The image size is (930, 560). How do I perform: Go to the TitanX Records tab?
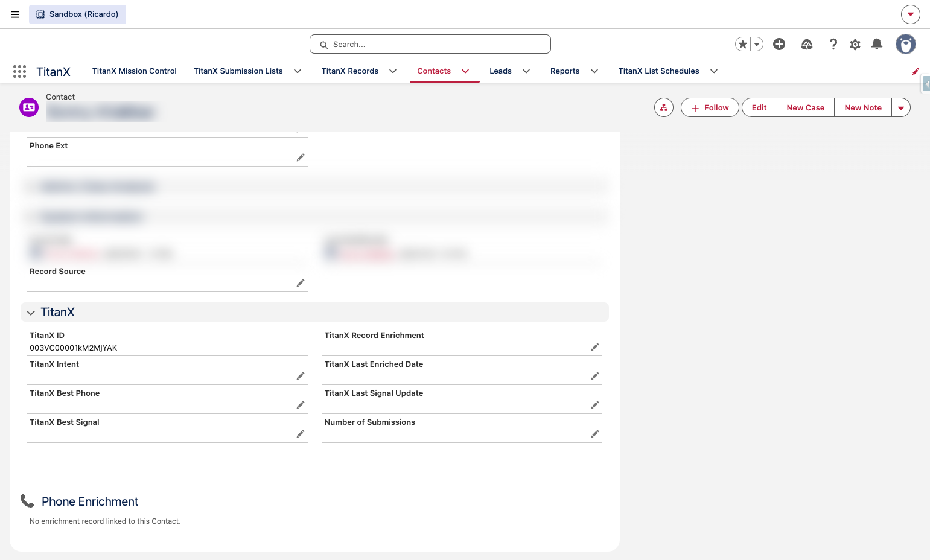click(350, 71)
